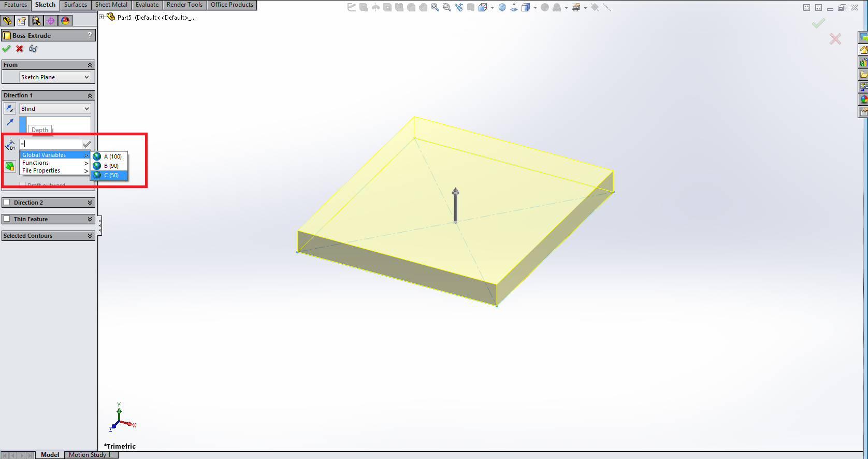The height and width of the screenshot is (459, 868).
Task: Click Normal To view icon
Action: click(514, 7)
